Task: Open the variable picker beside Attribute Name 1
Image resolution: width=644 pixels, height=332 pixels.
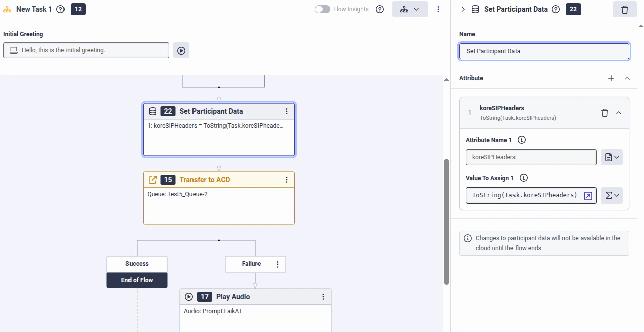Action: coord(611,157)
